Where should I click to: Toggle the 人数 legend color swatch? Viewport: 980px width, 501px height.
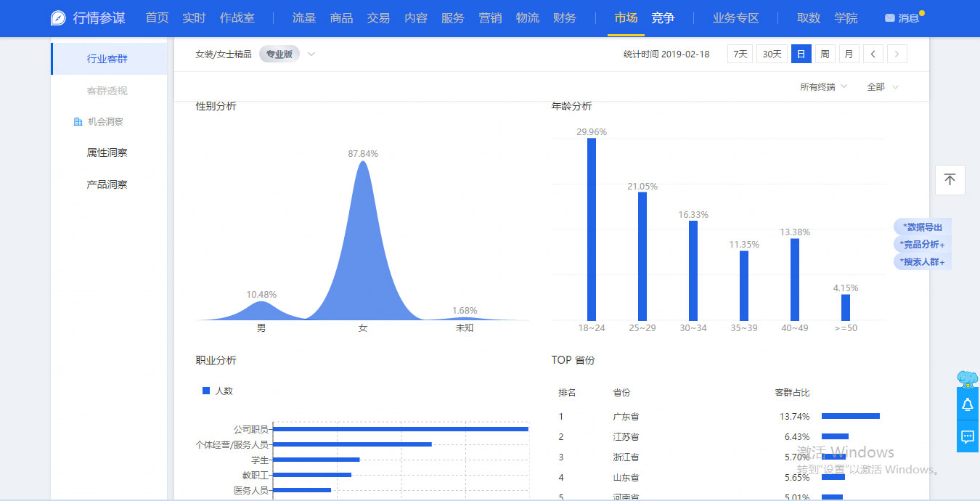point(206,391)
